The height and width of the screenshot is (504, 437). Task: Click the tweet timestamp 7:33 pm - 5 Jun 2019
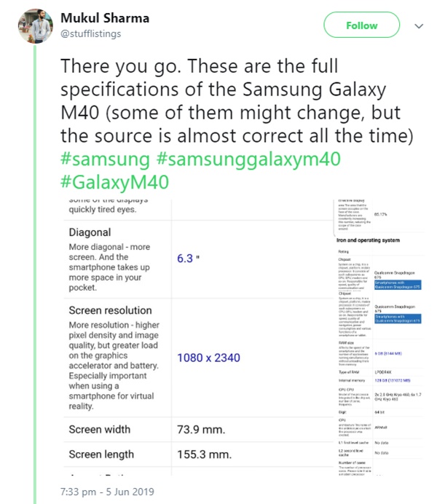(108, 491)
